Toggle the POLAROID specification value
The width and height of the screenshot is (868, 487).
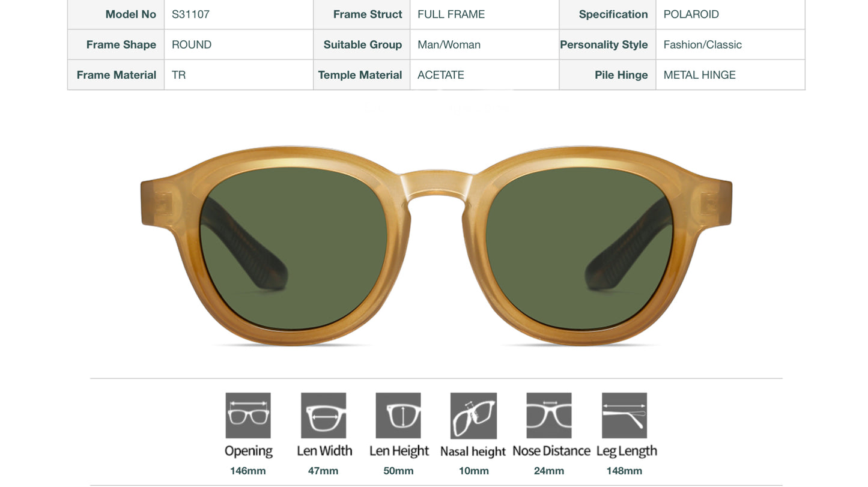pyautogui.click(x=691, y=14)
